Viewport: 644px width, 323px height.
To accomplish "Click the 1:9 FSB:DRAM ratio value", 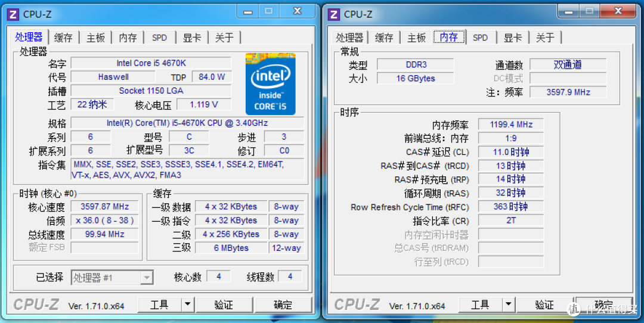I will [x=511, y=138].
